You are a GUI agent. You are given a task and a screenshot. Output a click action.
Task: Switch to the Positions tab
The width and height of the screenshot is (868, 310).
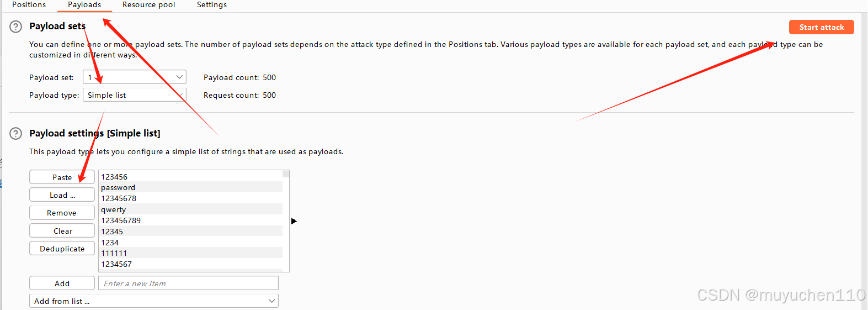(29, 5)
